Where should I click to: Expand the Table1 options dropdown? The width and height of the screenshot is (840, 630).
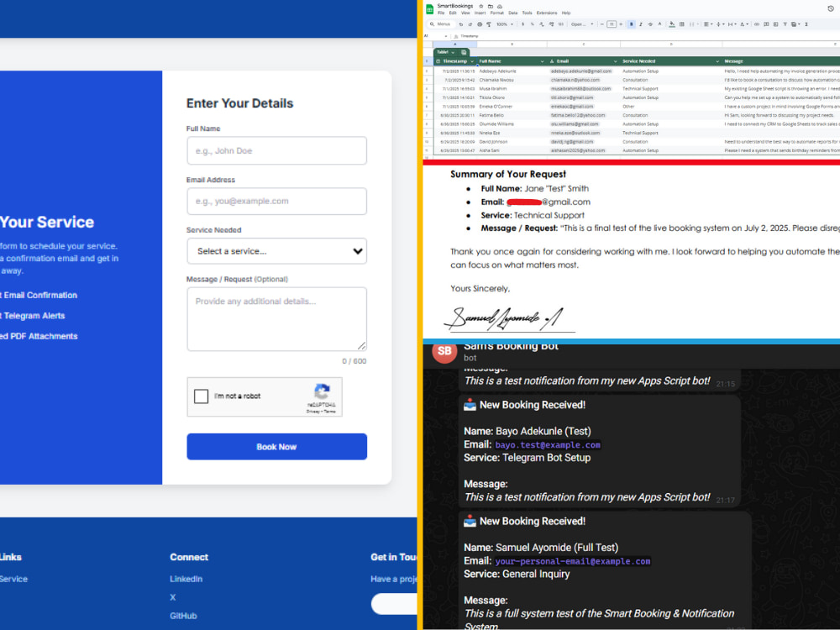coord(453,52)
